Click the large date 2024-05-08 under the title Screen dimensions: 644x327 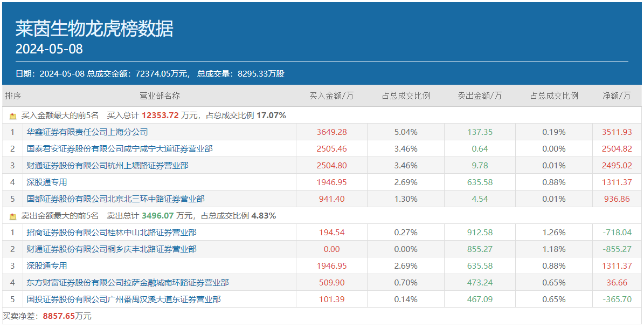49,49
